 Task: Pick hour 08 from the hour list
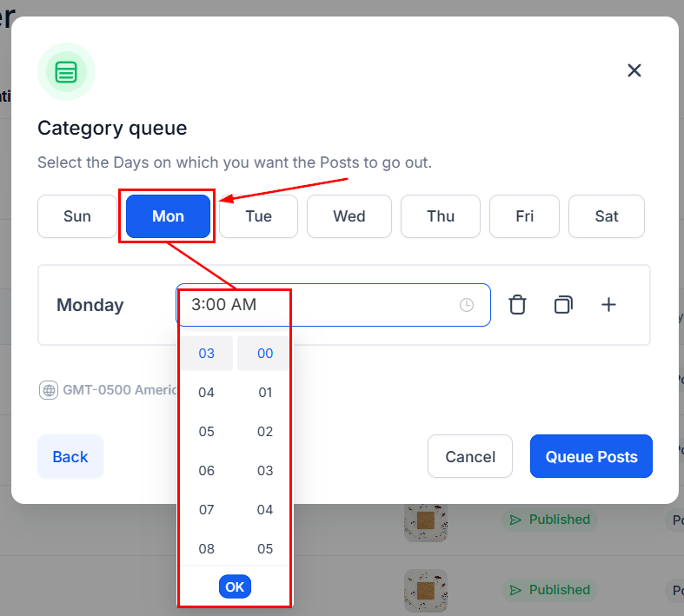click(206, 549)
